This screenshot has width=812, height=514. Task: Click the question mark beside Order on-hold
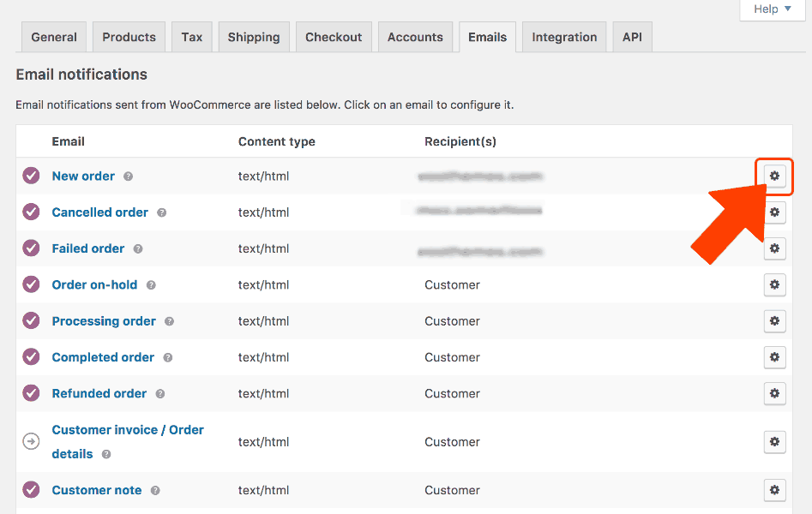click(150, 285)
